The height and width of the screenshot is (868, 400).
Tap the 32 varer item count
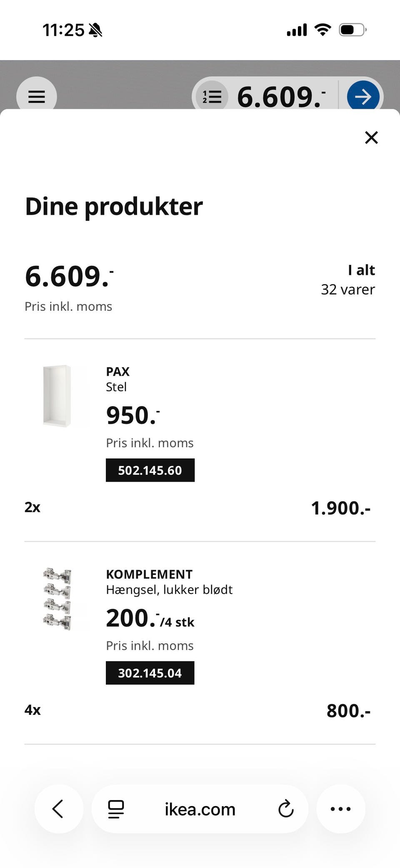[348, 289]
